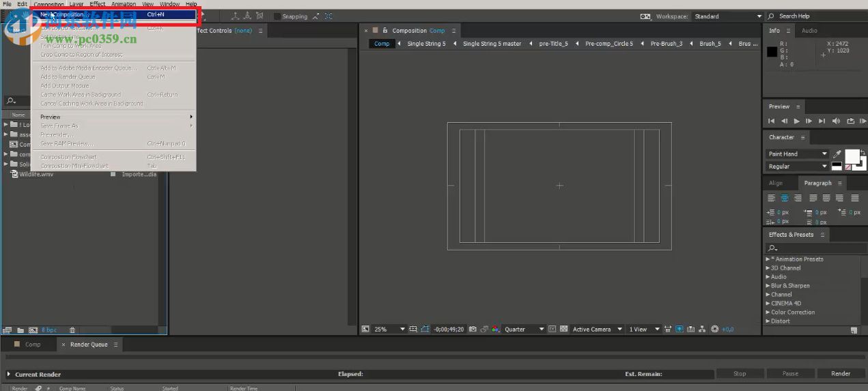Viewport: 868px width, 391px height.
Task: Open the 1 View layout dropdown
Action: tap(644, 330)
